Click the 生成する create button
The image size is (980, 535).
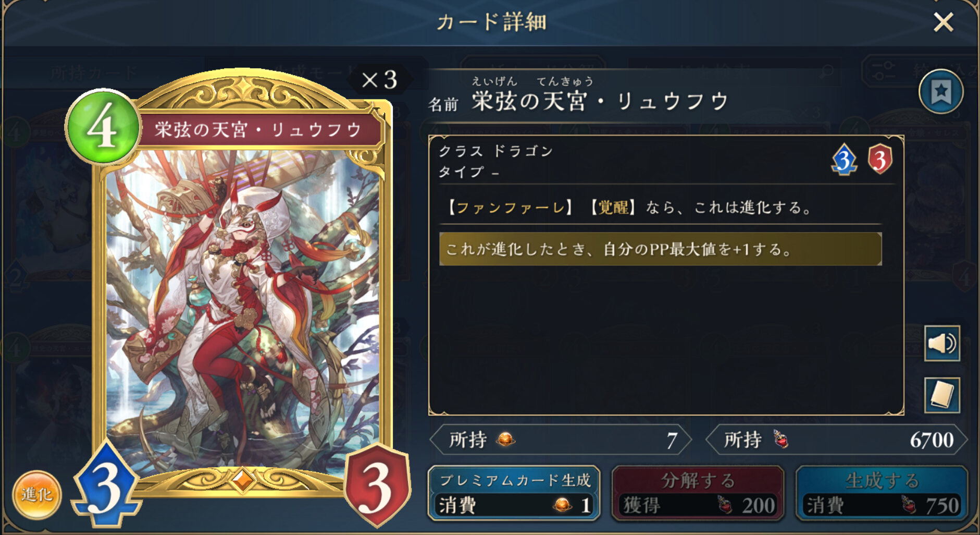tap(882, 493)
